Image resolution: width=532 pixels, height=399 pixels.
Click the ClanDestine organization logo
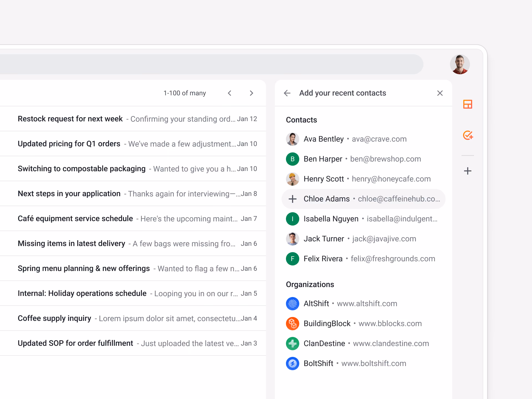click(x=292, y=344)
